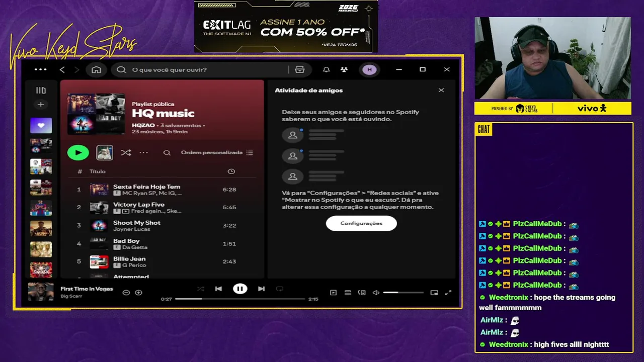
Task: Open artist 'G Perico' link
Action: [134, 265]
